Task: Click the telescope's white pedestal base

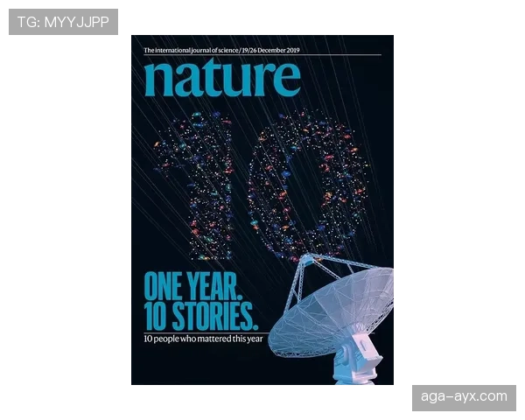Action: (358, 363)
